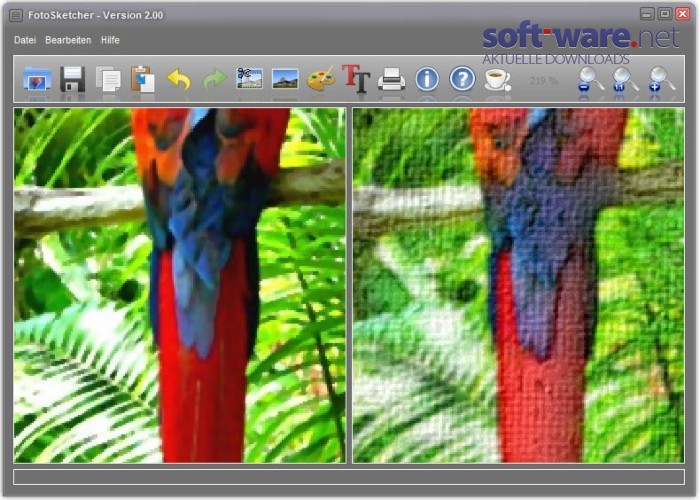Copy the image using the copy pages icon
This screenshot has height=500, width=700.
tap(108, 79)
